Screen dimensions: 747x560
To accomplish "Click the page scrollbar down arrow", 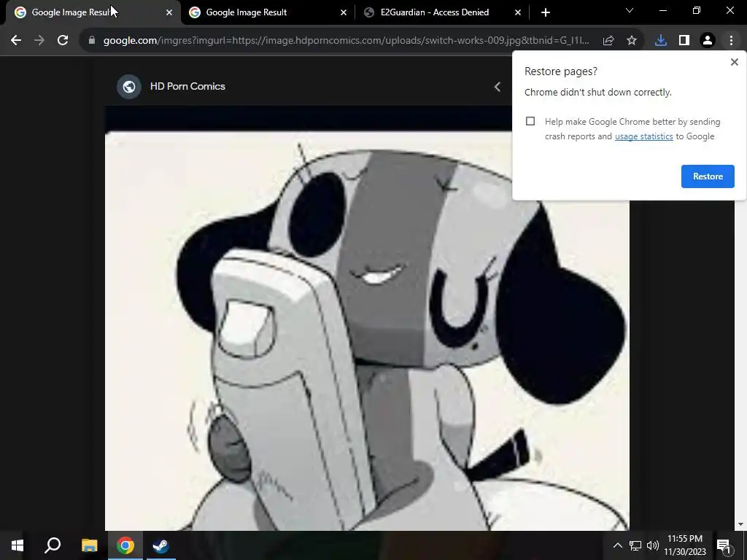I will point(740,524).
